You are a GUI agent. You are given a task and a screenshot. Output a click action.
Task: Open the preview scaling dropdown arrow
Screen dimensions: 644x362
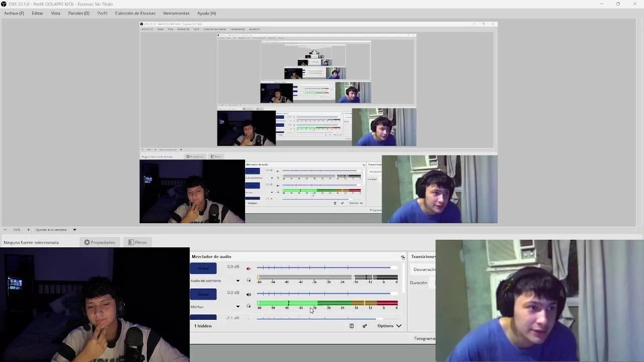click(74, 230)
